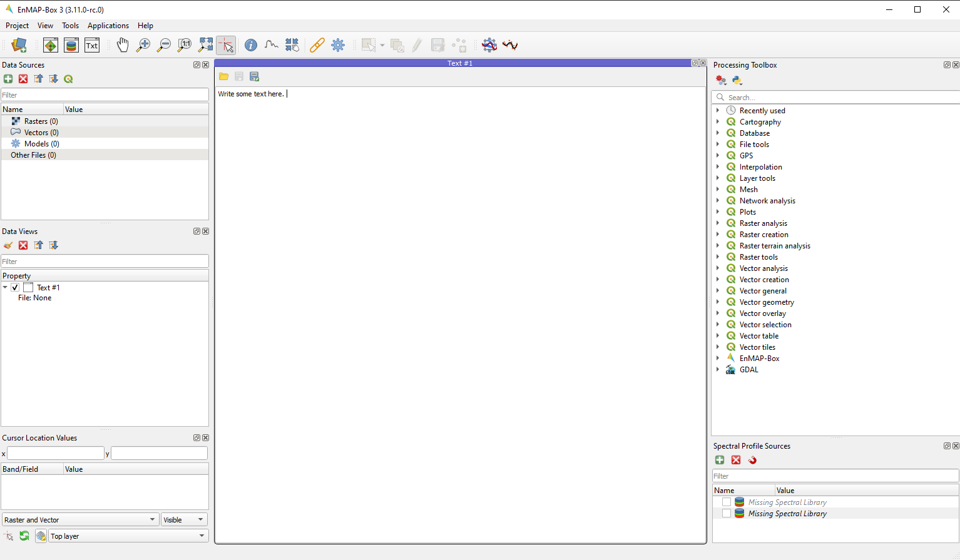This screenshot has height=560, width=960.
Task: Open the map linking chain icon
Action: tap(317, 45)
